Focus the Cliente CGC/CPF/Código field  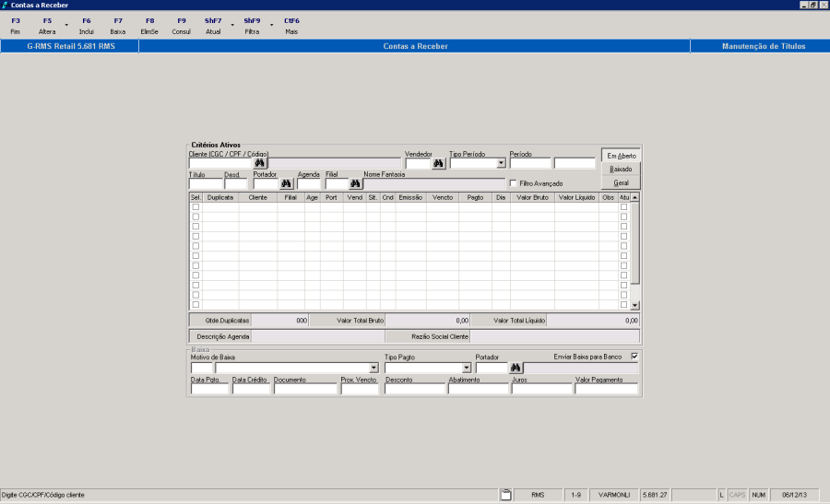click(x=220, y=163)
